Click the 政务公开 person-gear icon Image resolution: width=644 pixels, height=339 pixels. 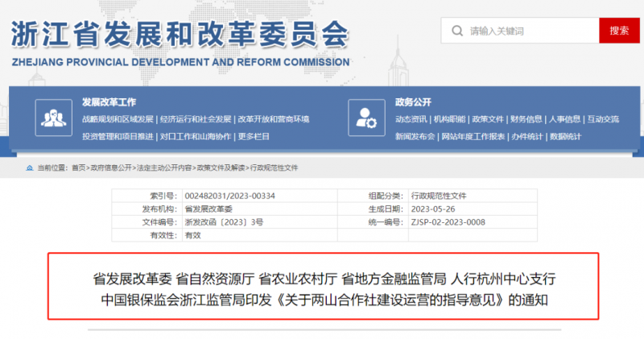[366, 118]
